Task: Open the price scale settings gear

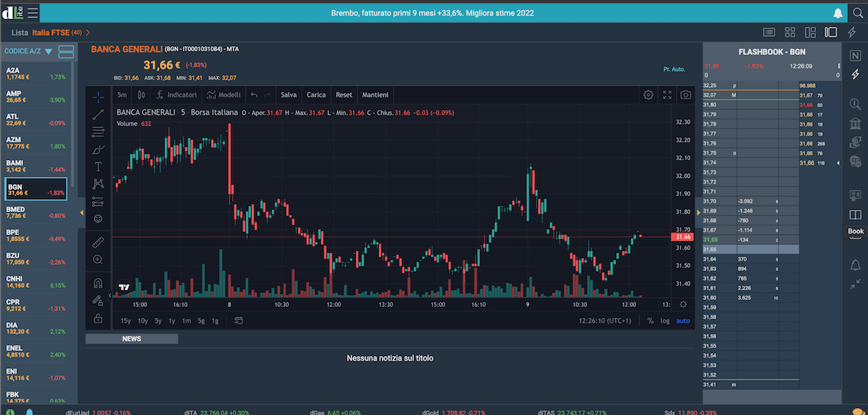Action: [683, 304]
